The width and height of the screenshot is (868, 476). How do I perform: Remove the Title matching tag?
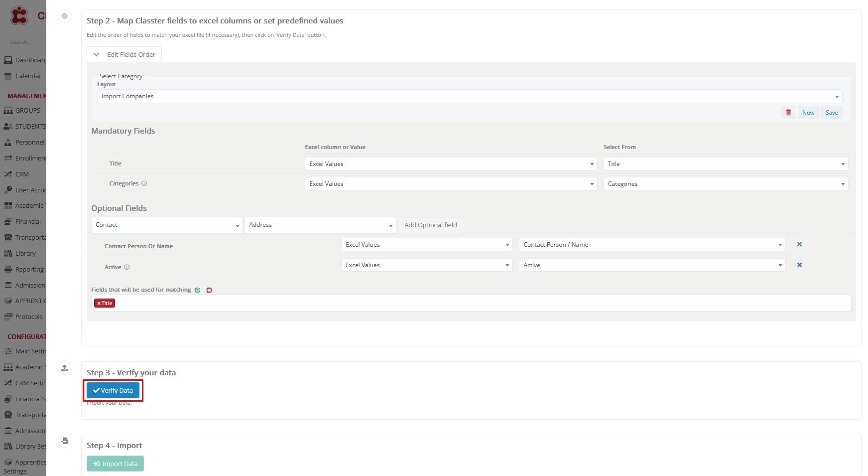click(x=99, y=304)
